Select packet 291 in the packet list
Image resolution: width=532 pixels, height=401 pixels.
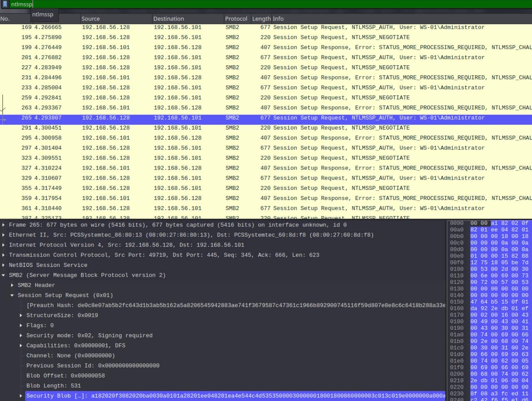(266, 128)
